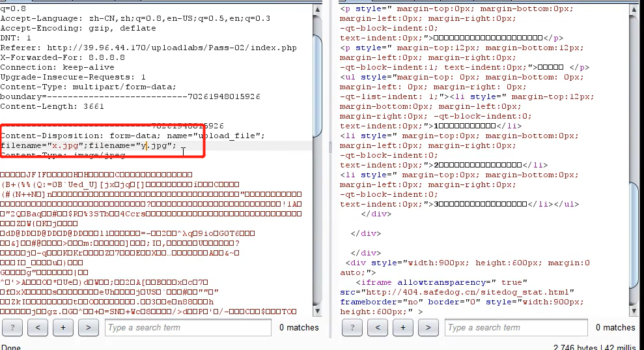Click the Referer header URL line
Image resolution: width=644 pixels, height=350 pixels.
148,48
